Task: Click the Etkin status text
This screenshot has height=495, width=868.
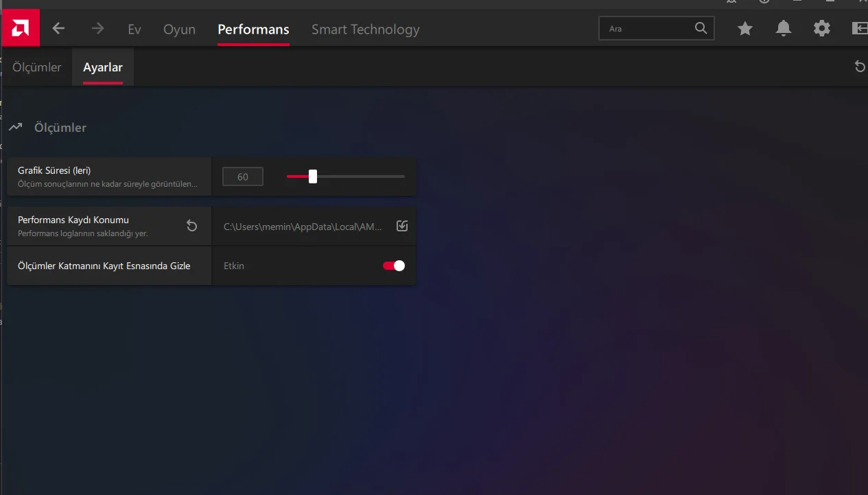Action: [x=234, y=266]
